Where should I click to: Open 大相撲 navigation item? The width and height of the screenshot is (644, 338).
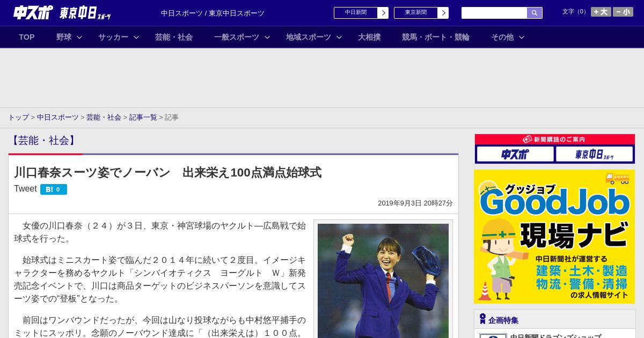click(369, 37)
